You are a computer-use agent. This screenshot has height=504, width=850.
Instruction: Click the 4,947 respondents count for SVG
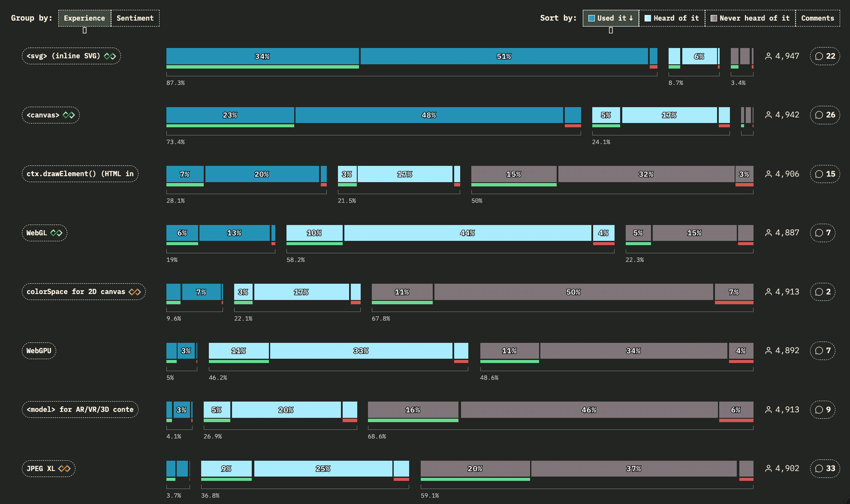click(x=782, y=56)
